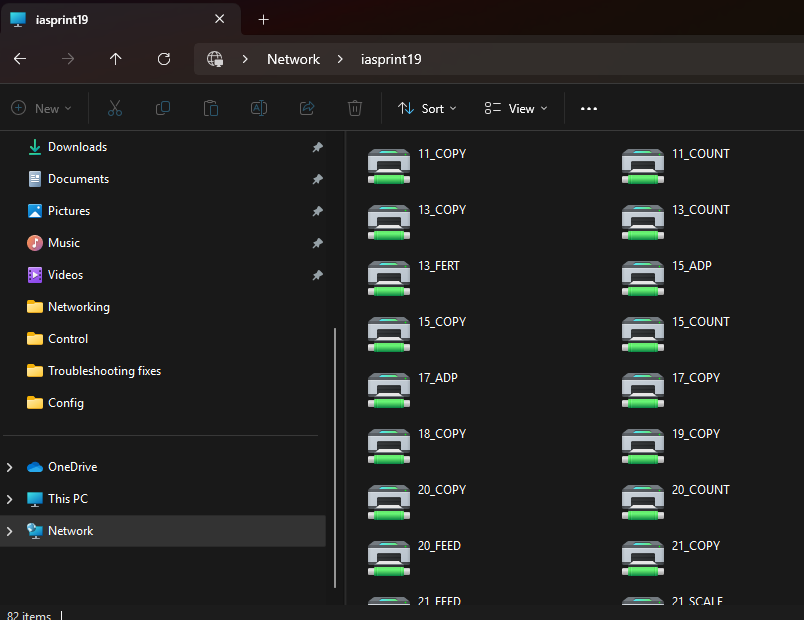This screenshot has height=620, width=804.
Task: Refresh the iasprint19 folder view
Action: click(x=164, y=59)
